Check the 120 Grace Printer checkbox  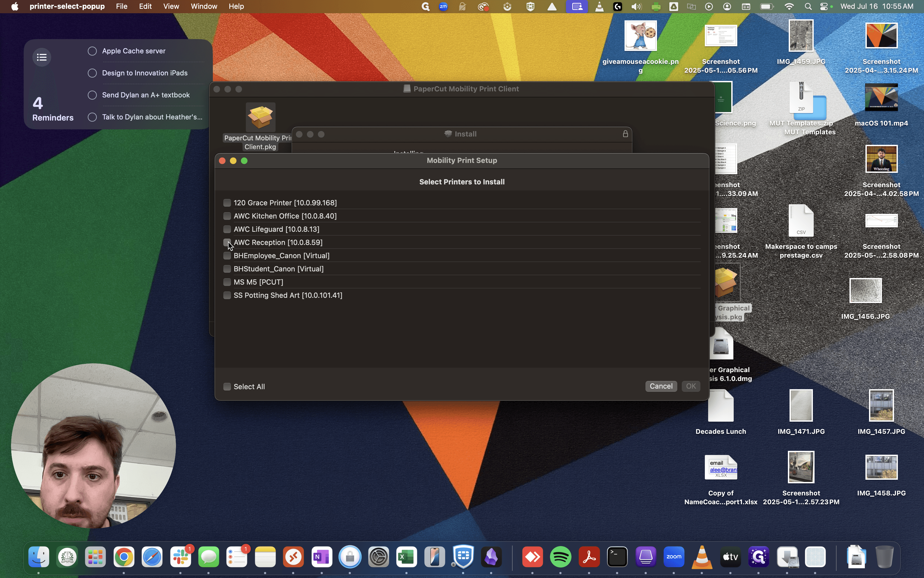tap(227, 203)
